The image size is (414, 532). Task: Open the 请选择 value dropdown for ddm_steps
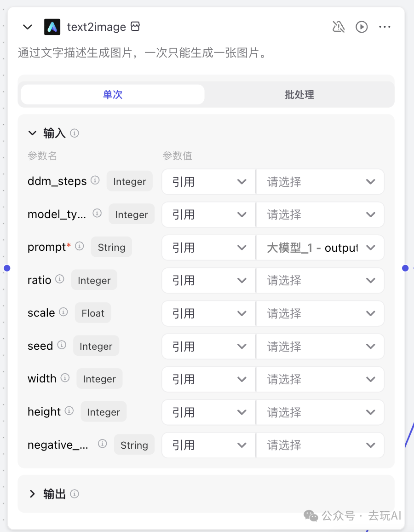tap(320, 182)
